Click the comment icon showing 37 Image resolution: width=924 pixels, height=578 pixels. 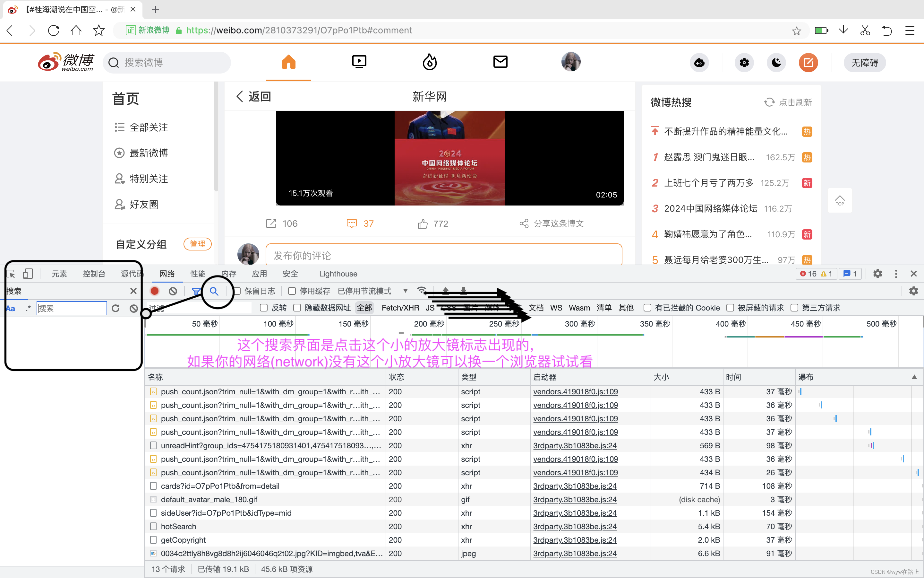(352, 223)
